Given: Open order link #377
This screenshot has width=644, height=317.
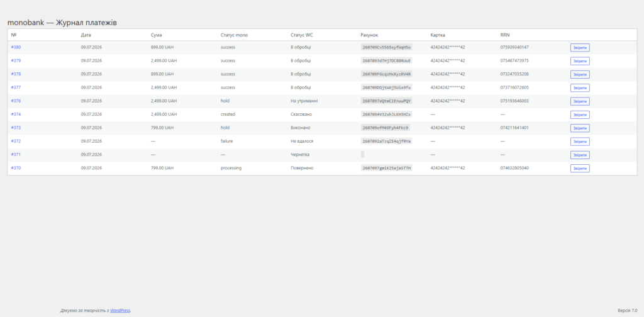Looking at the screenshot, I should point(16,87).
